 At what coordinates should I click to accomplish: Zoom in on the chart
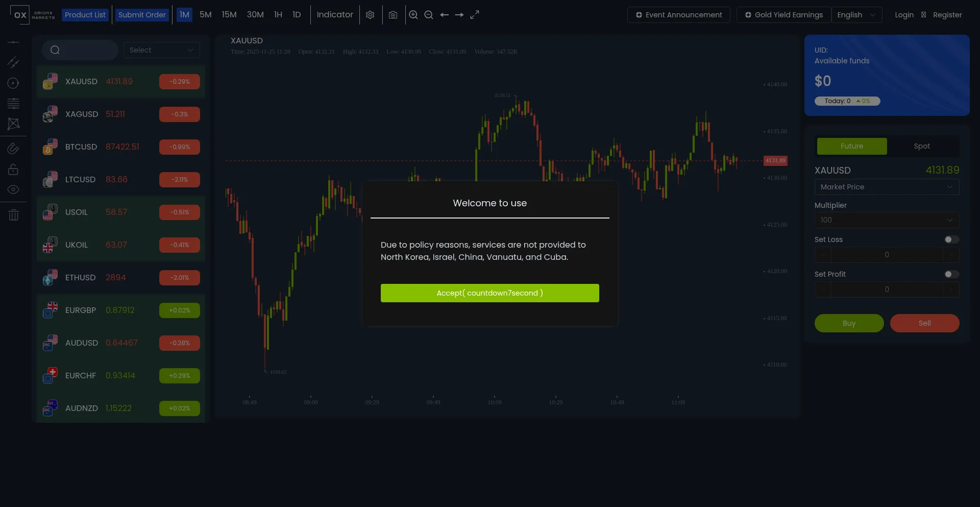click(413, 15)
